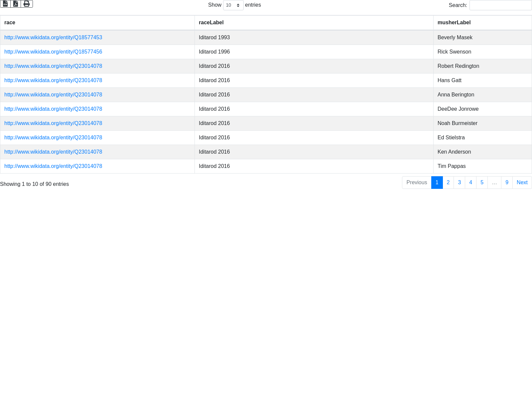This screenshot has width=532, height=399.
Task: Sort by the musherLabel column header
Action: click(482, 23)
